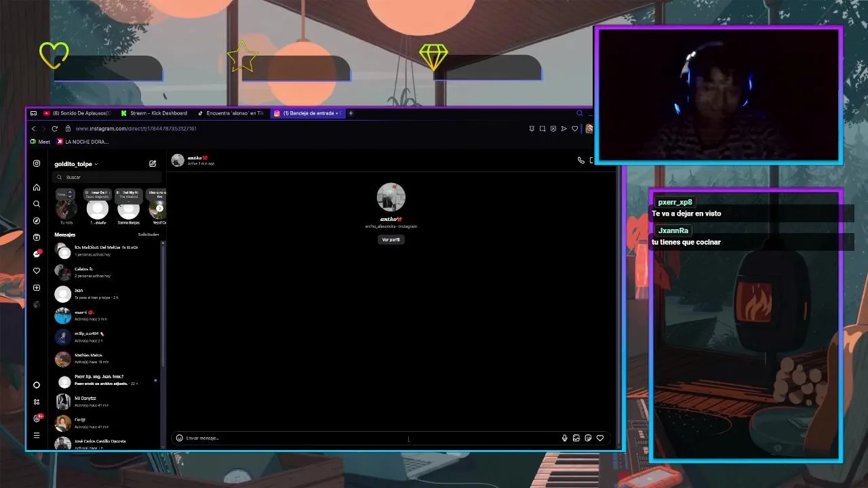Click the browser tab search magnifier

point(579,113)
